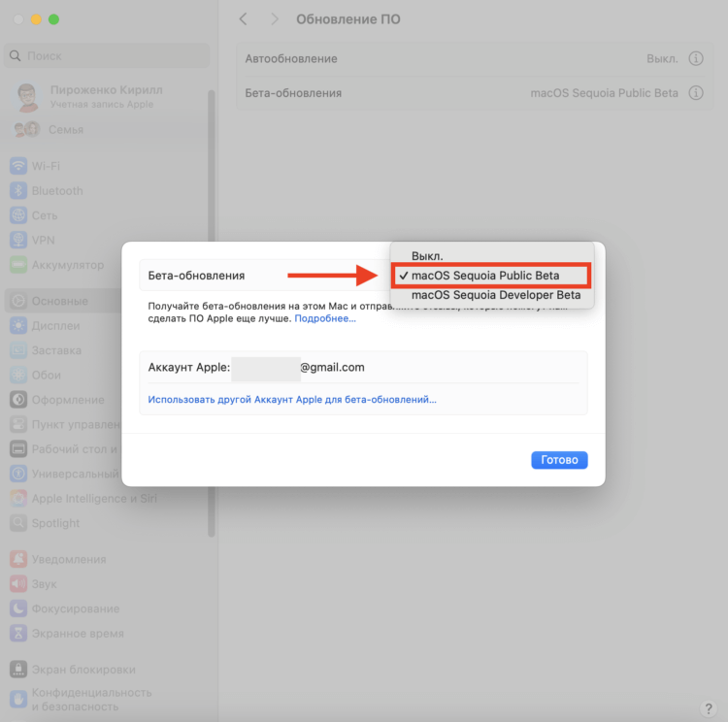Go forward with the right chevron
728x722 pixels.
[x=275, y=19]
